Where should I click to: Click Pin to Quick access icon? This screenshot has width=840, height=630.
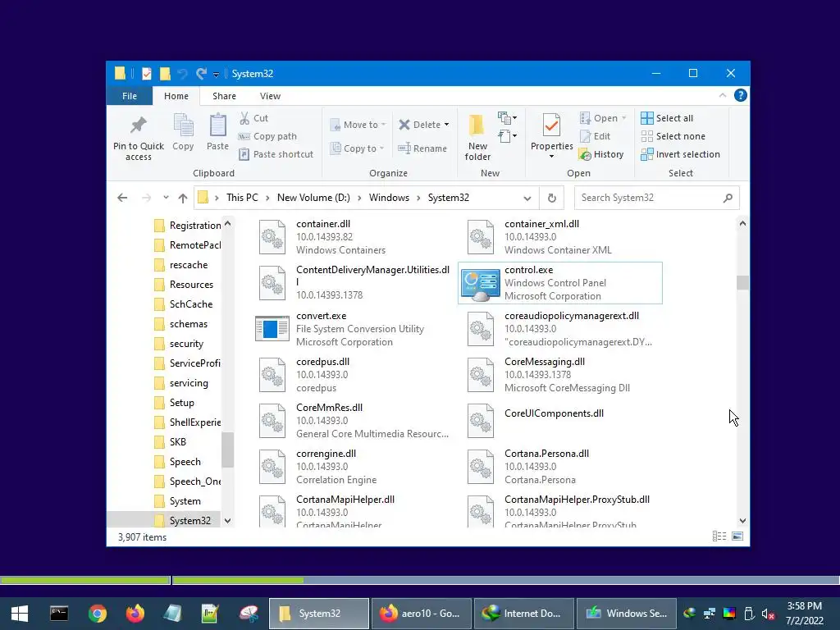(138, 138)
